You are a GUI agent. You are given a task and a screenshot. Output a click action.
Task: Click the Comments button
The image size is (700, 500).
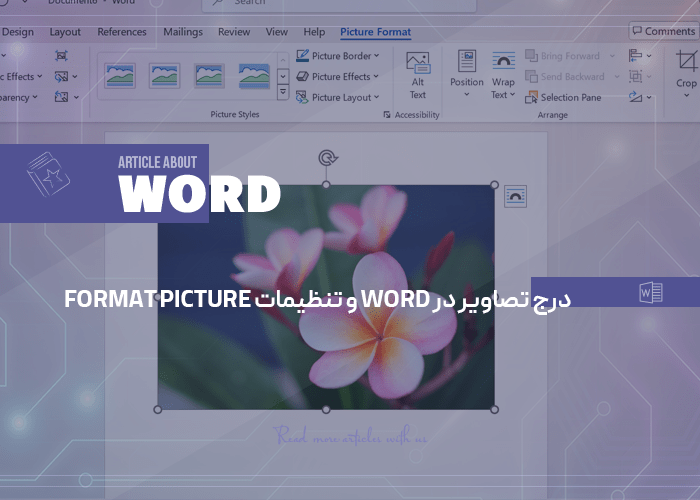coord(664,31)
